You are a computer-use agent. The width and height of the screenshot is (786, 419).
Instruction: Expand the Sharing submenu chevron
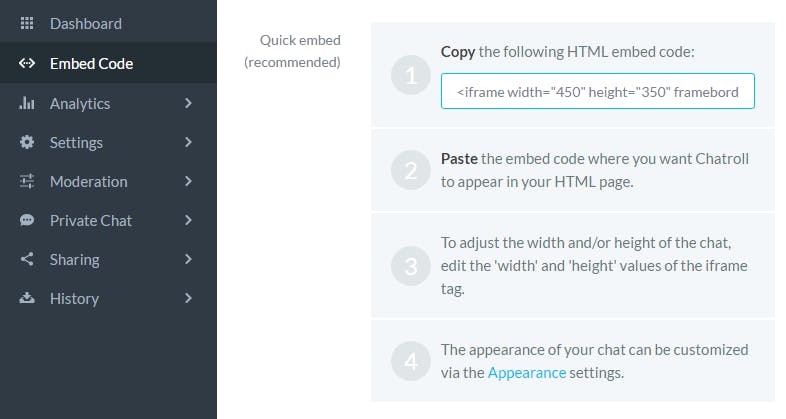(x=188, y=259)
